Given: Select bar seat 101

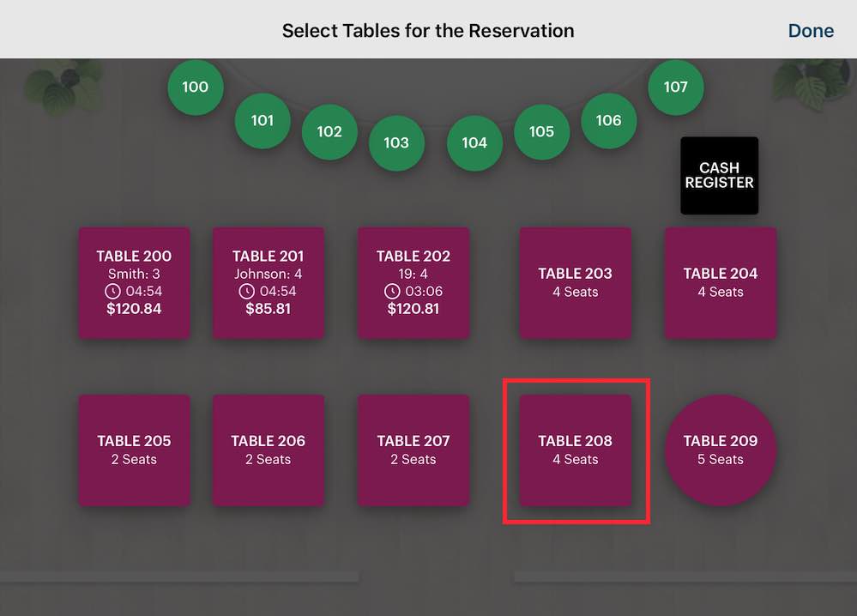Looking at the screenshot, I should tap(263, 121).
